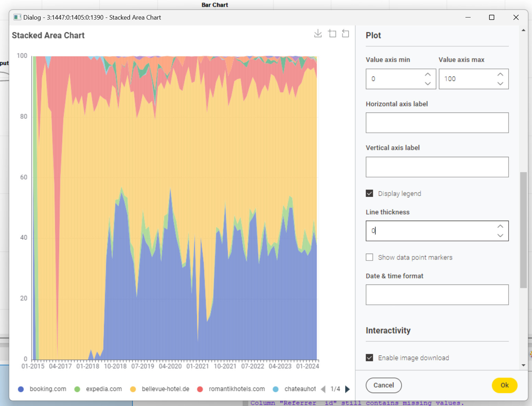Go to previous legend page arrow
The width and height of the screenshot is (532, 406).
tap(323, 389)
